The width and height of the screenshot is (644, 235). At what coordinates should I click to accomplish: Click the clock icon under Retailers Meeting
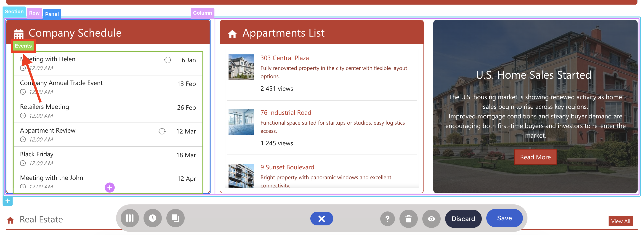23,115
